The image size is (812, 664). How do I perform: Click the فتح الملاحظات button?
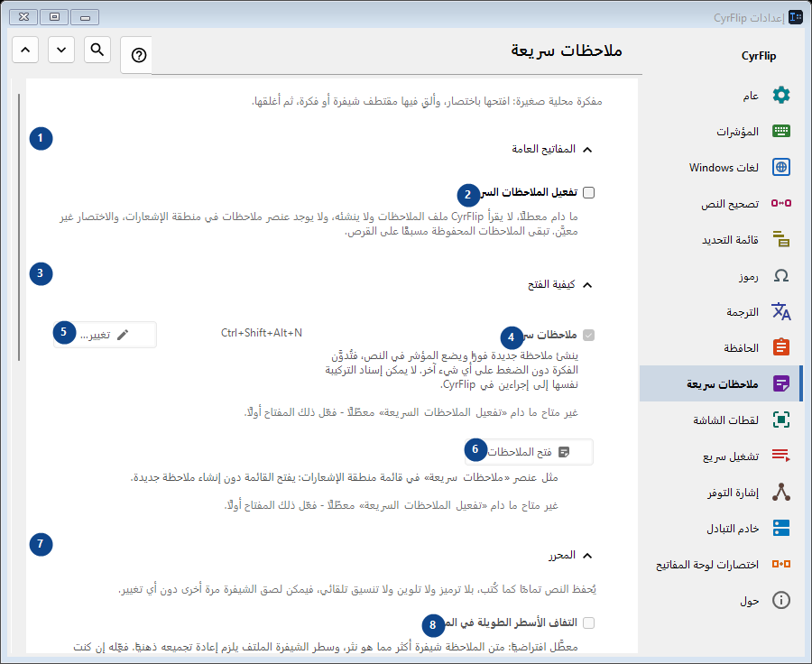[529, 452]
